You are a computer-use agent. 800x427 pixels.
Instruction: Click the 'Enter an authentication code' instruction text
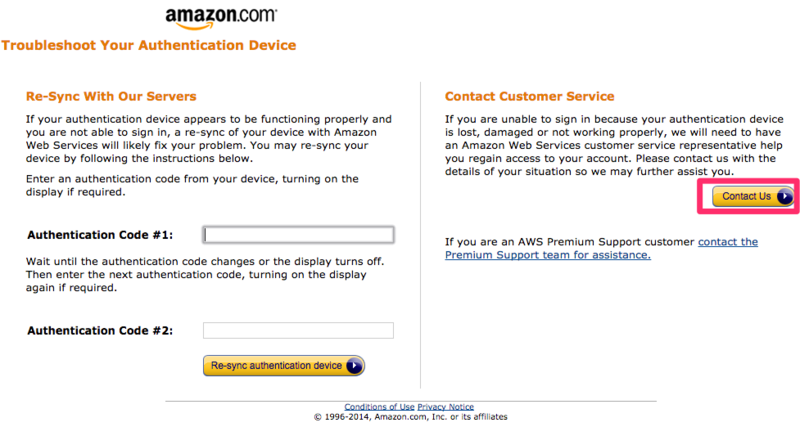click(192, 186)
